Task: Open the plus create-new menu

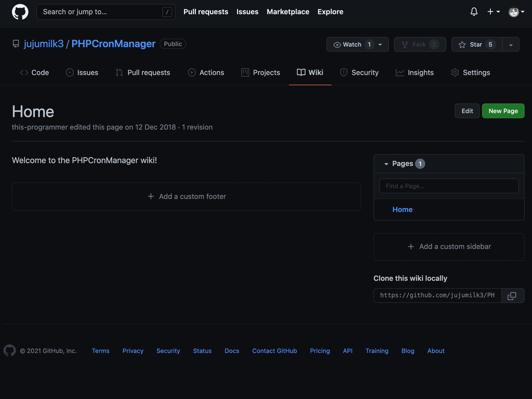Action: 494,12
